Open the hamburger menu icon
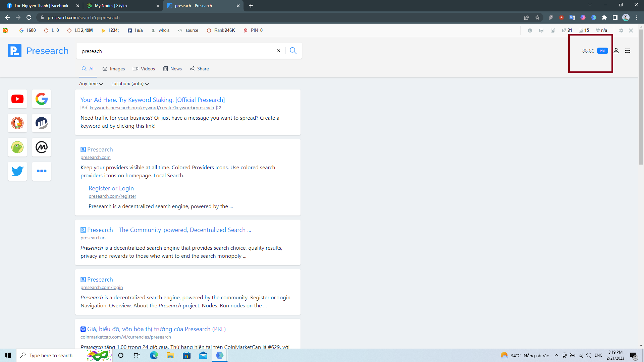The image size is (644, 362). click(628, 51)
